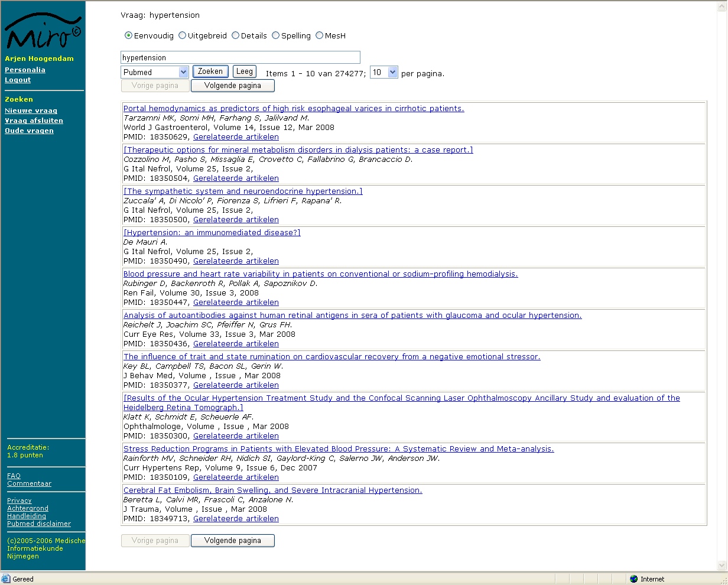Expand the items per pagina dropdown
The width and height of the screenshot is (728, 585).
pos(393,72)
